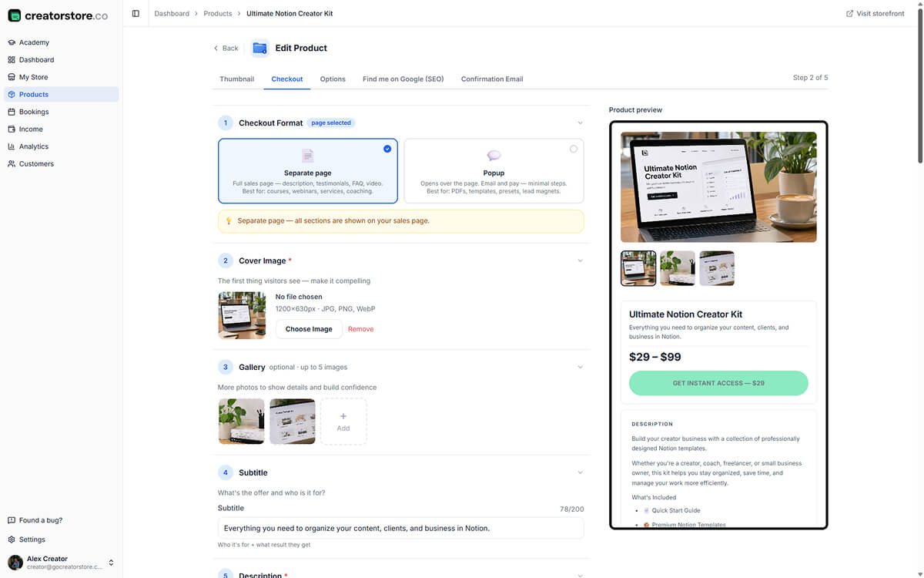
Task: Click 'Ultimate Notion Creator Kit' preview title
Action: 685,314
